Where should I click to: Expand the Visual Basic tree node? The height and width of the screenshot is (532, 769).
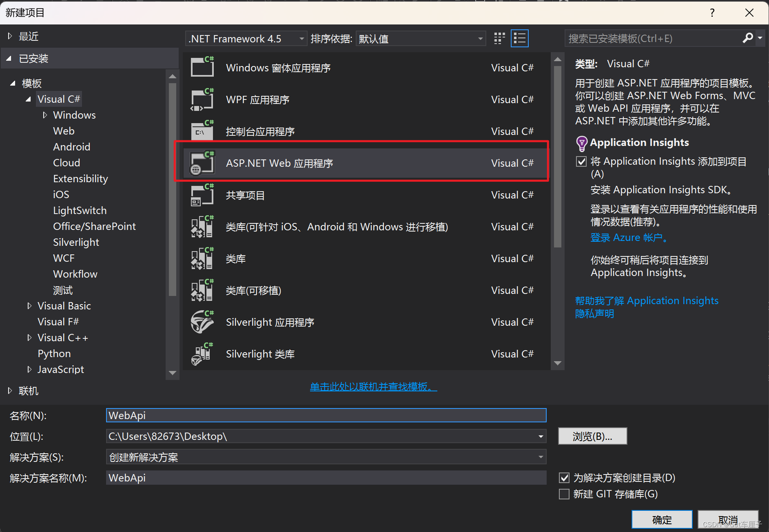(29, 306)
